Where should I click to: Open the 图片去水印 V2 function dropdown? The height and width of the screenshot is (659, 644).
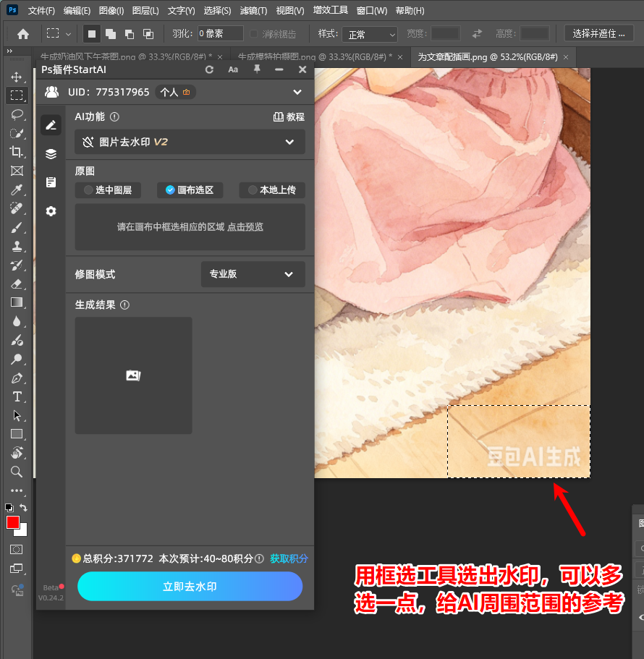click(190, 142)
